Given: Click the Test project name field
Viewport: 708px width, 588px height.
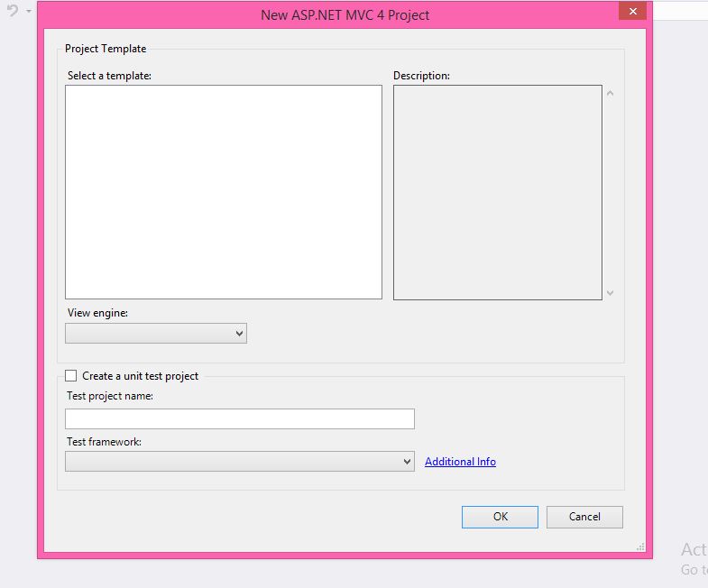Looking at the screenshot, I should pos(240,419).
